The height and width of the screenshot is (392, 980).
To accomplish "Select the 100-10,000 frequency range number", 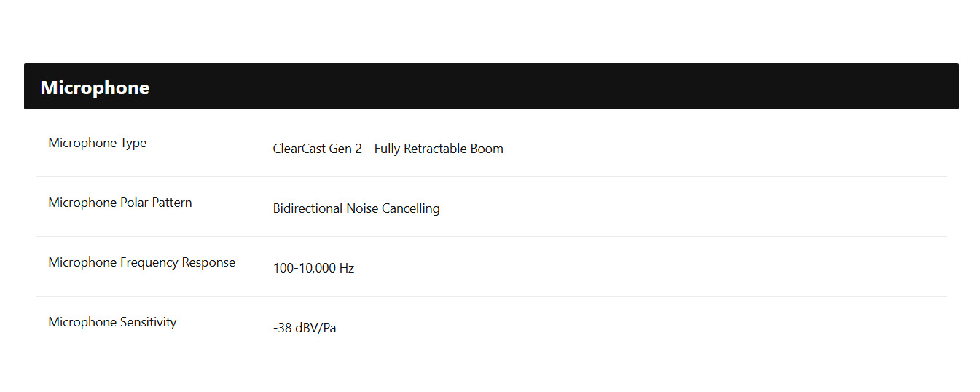I will click(x=305, y=268).
